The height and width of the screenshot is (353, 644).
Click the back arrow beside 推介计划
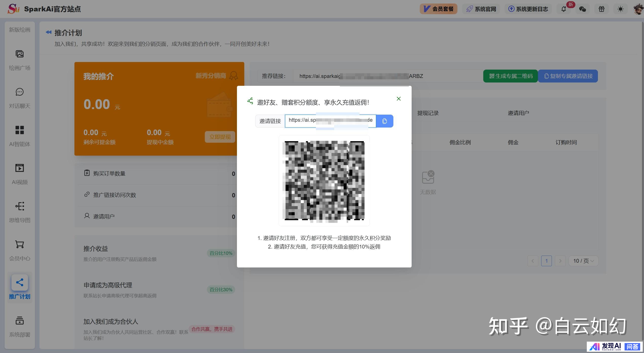tap(49, 32)
